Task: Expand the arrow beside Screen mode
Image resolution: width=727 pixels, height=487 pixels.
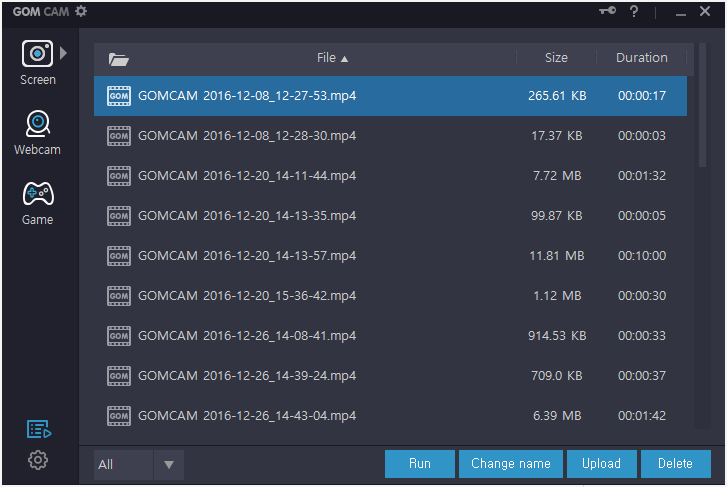Action: (64, 52)
